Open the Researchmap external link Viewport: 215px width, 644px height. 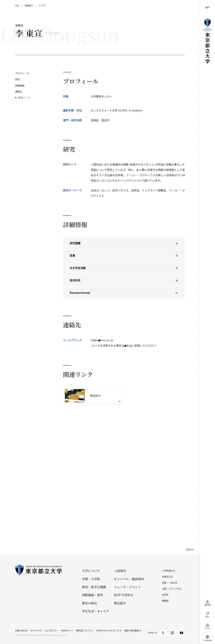coord(124,293)
